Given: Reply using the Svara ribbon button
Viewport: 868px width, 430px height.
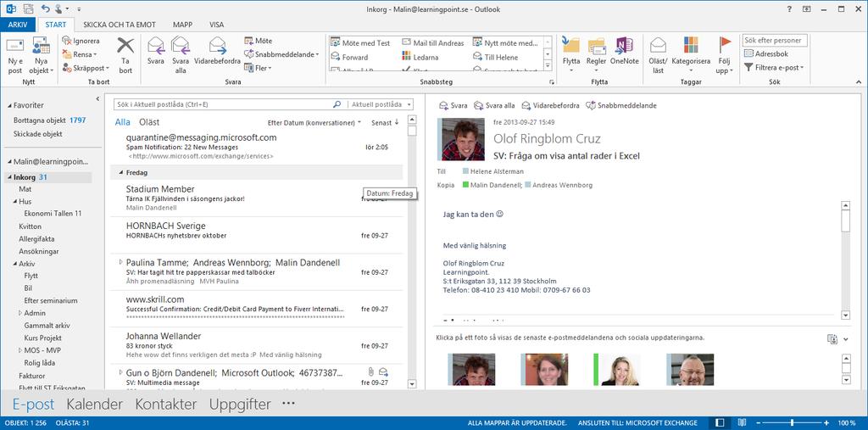Looking at the screenshot, I should (156, 52).
